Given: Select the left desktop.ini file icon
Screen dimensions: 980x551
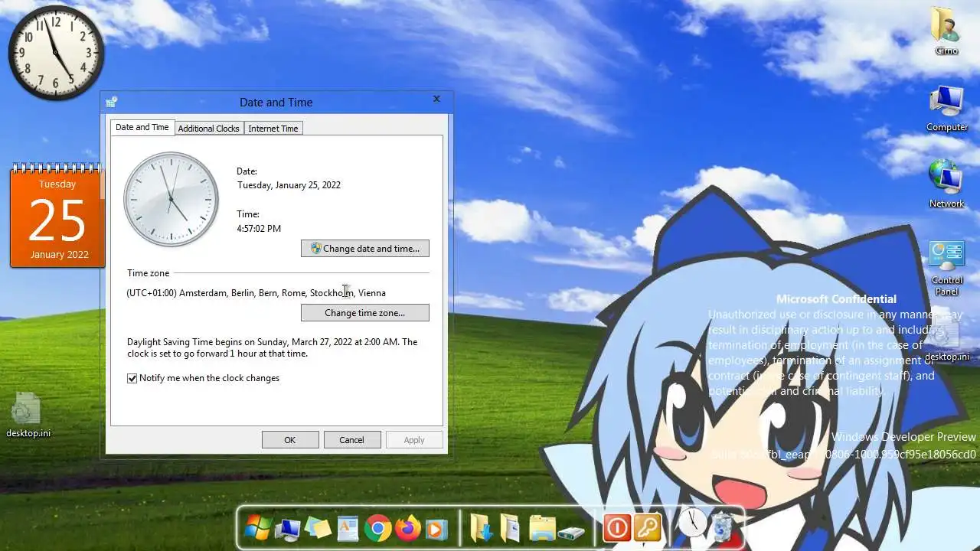Looking at the screenshot, I should point(28,416).
